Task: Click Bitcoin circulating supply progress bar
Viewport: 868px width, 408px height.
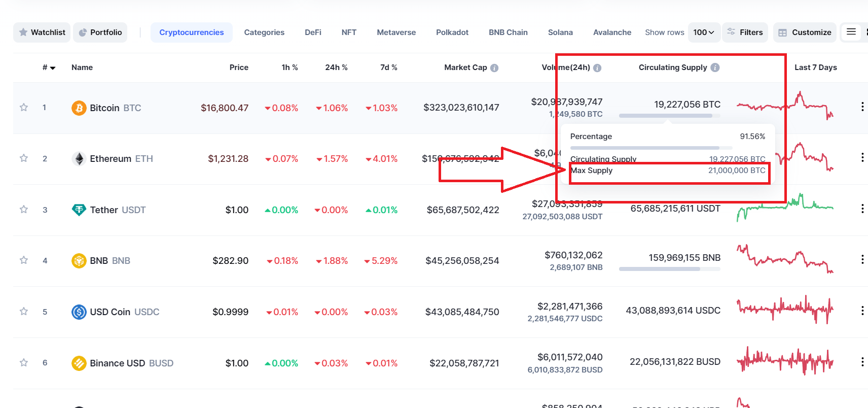Action: (670, 116)
